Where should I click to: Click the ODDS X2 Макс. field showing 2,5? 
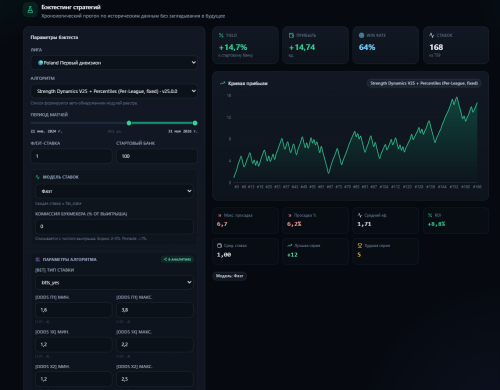pos(155,379)
